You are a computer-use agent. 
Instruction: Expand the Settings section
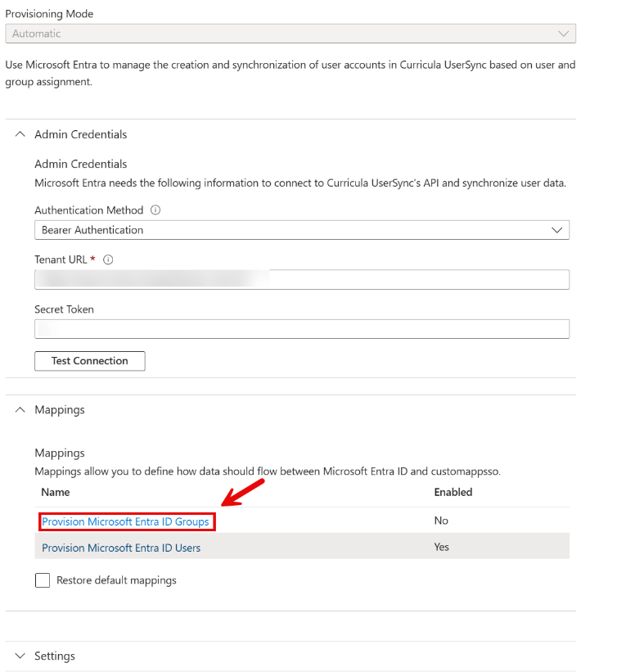pos(20,656)
